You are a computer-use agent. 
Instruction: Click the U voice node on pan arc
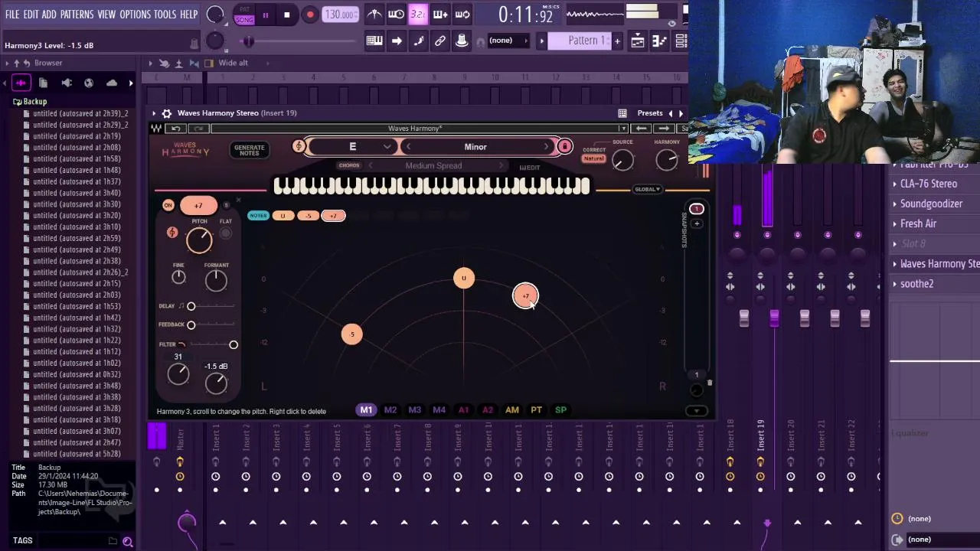point(463,278)
